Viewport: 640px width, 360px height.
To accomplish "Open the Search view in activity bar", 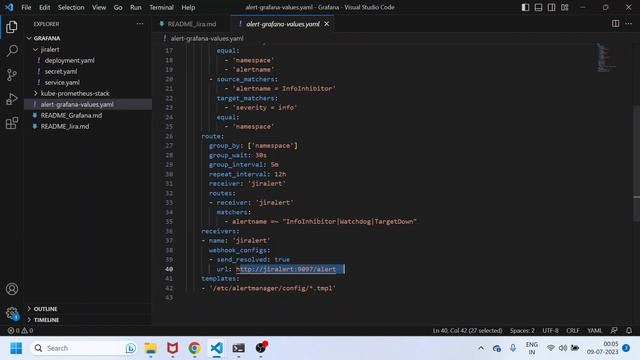I will coord(12,51).
